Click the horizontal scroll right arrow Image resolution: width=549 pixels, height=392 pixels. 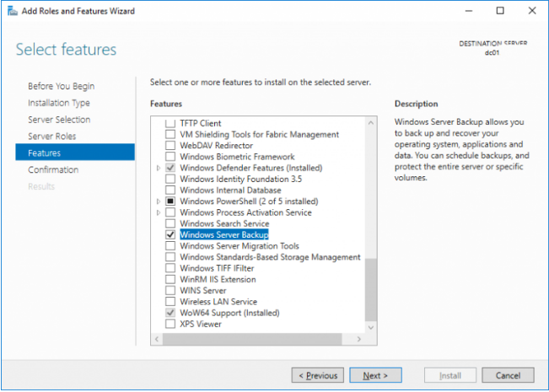tap(359, 339)
